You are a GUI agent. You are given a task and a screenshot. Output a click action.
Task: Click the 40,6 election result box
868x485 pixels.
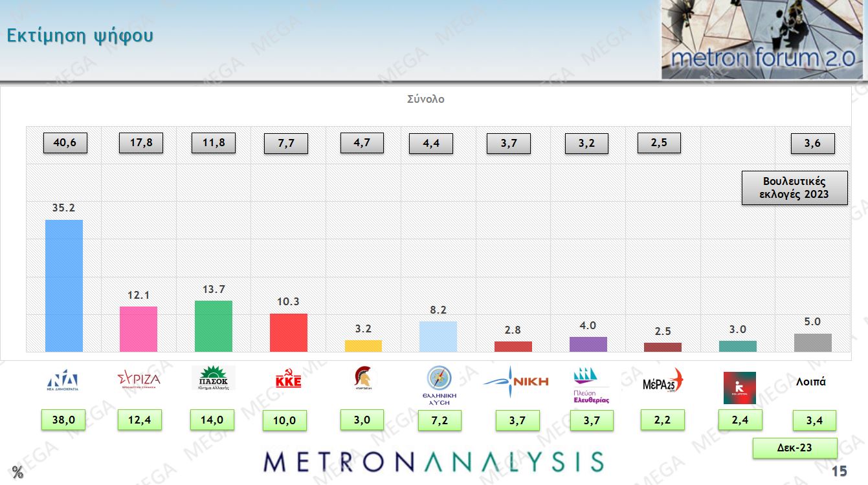coord(65,143)
